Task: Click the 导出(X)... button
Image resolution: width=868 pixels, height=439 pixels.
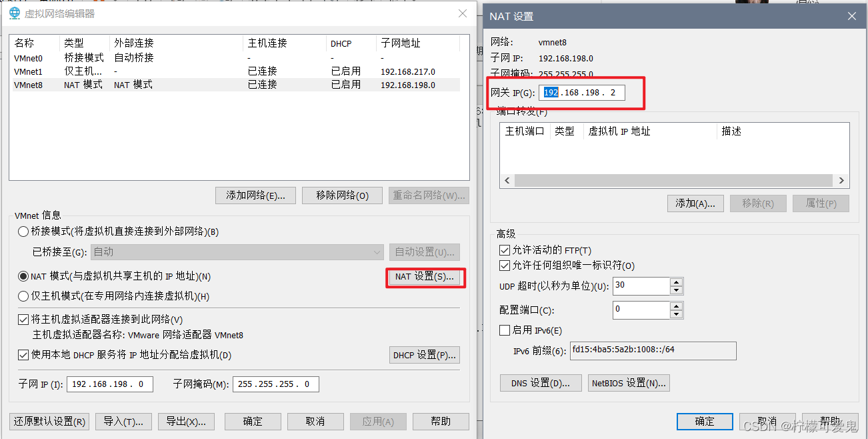Action: point(187,421)
